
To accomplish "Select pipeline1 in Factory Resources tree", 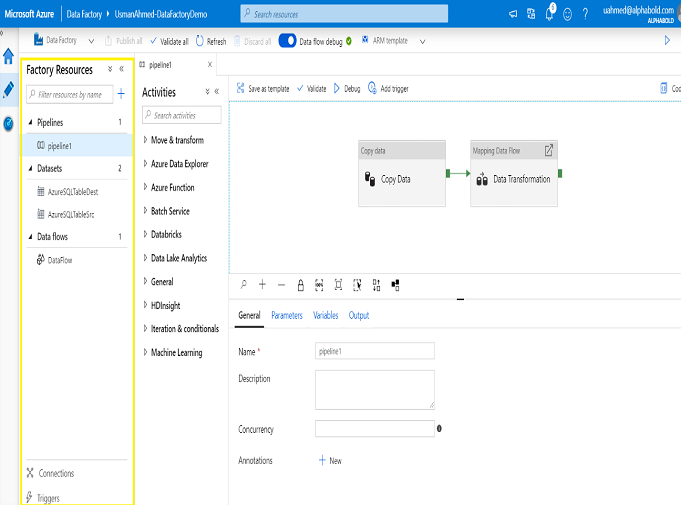I will pos(77,145).
